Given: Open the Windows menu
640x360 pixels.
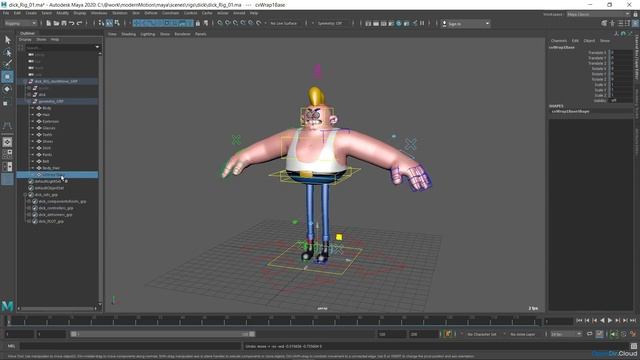Looking at the screenshot, I should (99, 13).
